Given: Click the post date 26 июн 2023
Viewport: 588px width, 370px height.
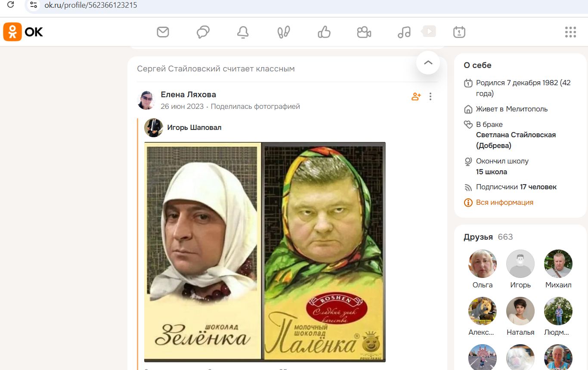Looking at the screenshot, I should pyautogui.click(x=182, y=106).
